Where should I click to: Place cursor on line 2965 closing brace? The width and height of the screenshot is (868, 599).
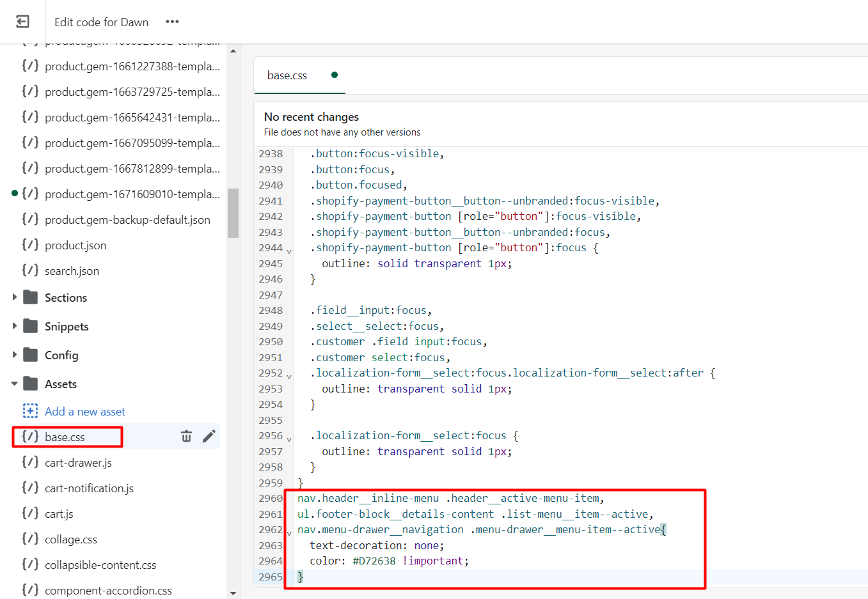(300, 577)
